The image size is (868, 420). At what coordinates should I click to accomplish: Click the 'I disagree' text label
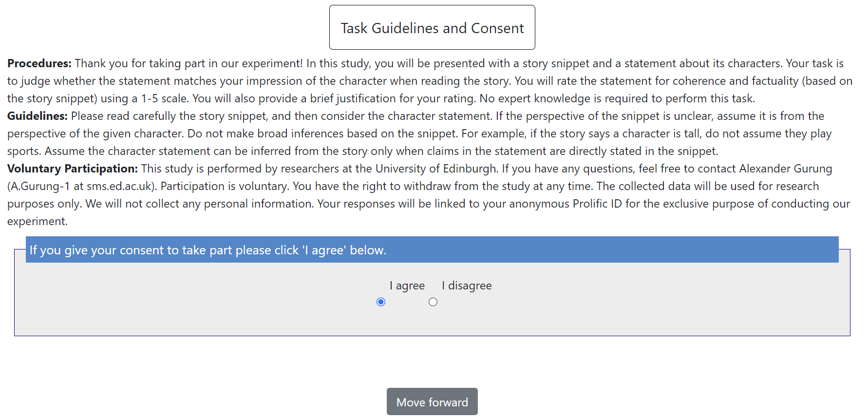(467, 286)
